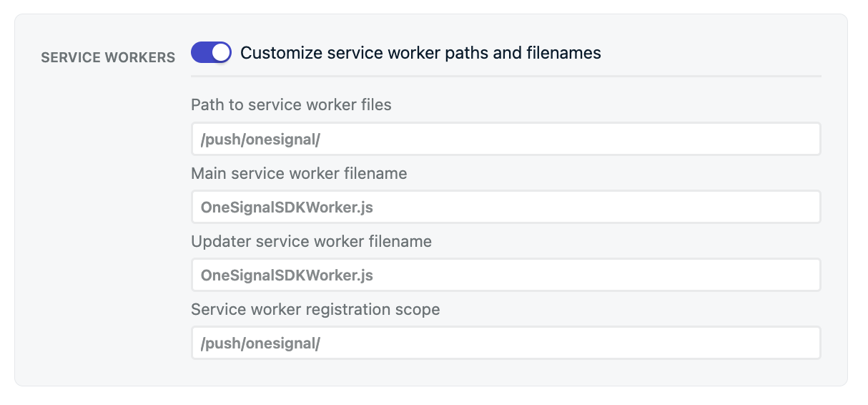Place the cursor in the Main filename OneSignalSDKWorker.js text
The height and width of the screenshot is (405, 868).
pos(287,208)
